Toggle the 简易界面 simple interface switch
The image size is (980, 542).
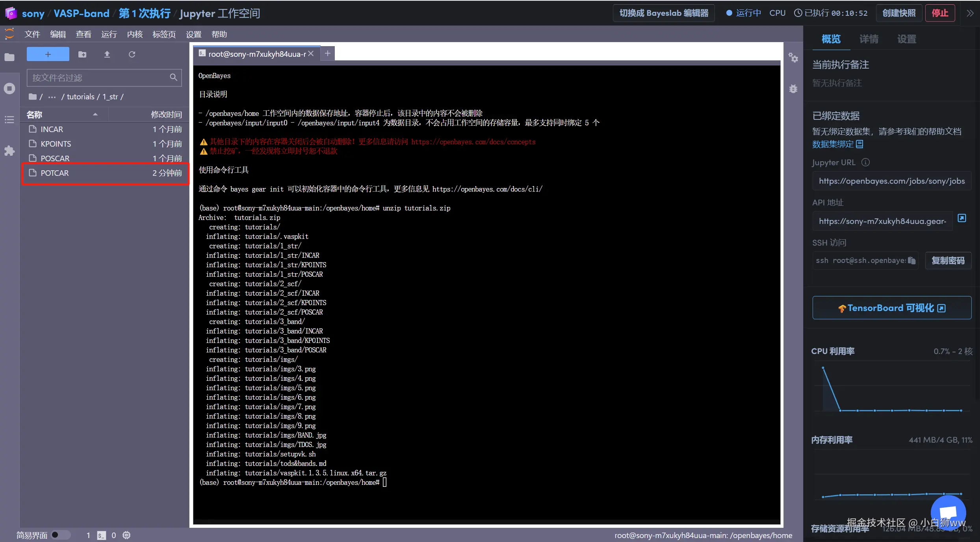[x=60, y=535]
